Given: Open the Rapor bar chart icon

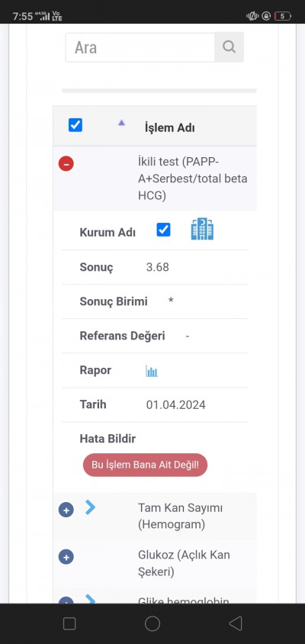Looking at the screenshot, I should 152,371.
